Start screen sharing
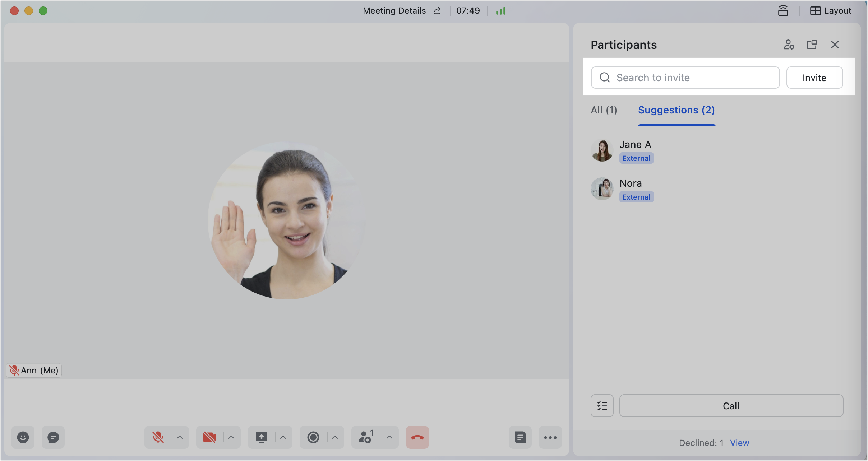868x461 pixels. pos(262,437)
